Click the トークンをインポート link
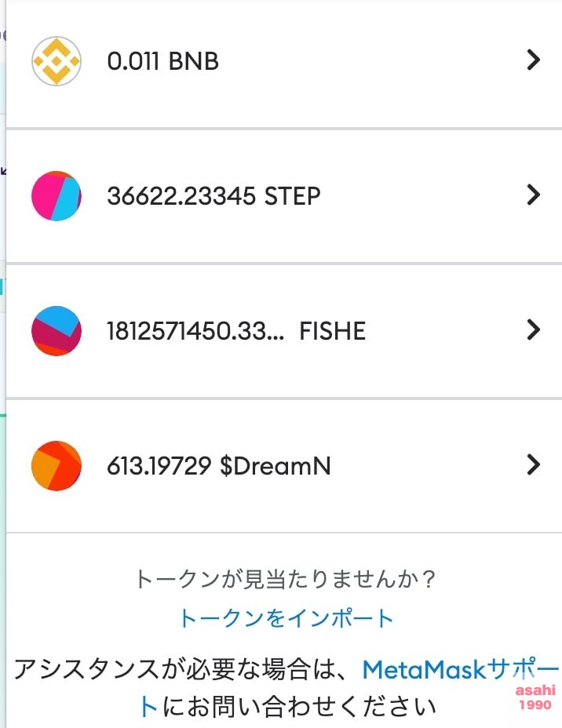Screen dimensions: 562x728 (x=286, y=618)
